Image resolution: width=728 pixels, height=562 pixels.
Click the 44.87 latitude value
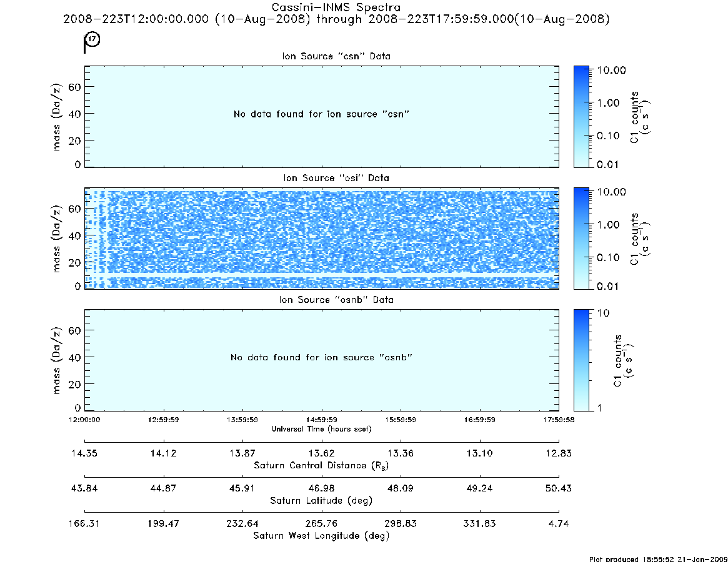pyautogui.click(x=164, y=488)
